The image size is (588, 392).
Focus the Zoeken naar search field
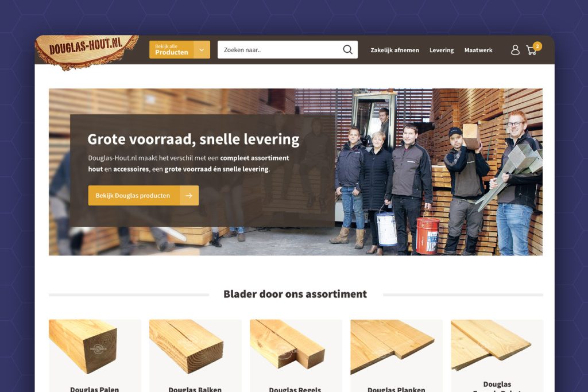pos(280,49)
